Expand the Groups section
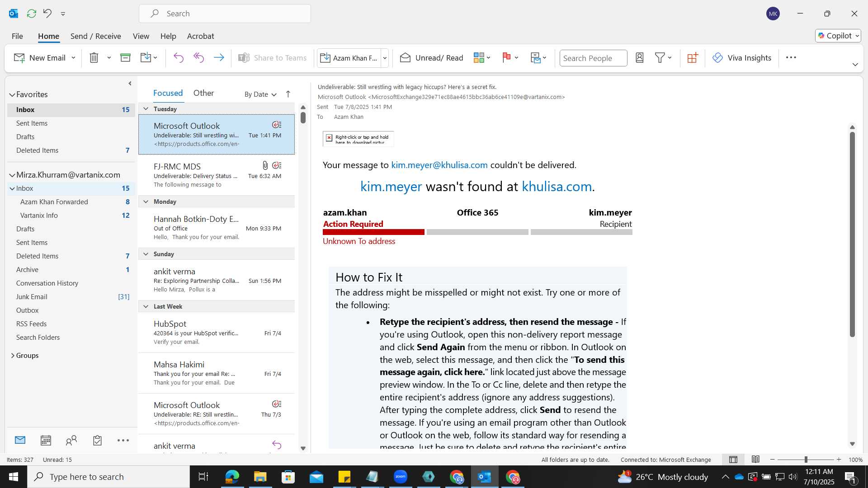This screenshot has width=868, height=488. [x=12, y=356]
